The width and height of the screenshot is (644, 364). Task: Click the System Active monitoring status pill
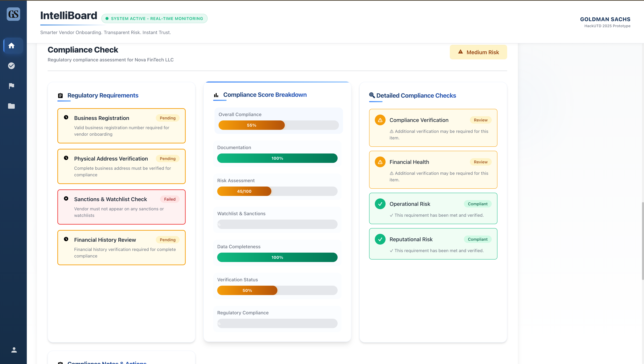point(154,18)
